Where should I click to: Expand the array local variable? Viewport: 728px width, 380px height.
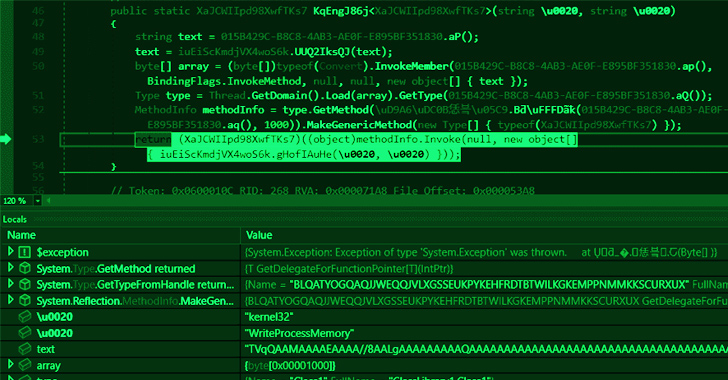(x=10, y=365)
